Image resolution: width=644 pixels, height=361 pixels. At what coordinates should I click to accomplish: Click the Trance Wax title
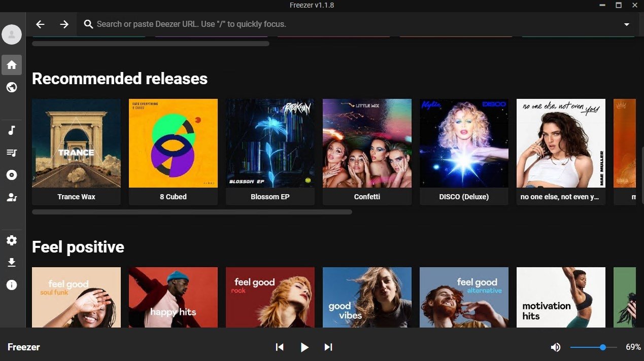tap(76, 197)
